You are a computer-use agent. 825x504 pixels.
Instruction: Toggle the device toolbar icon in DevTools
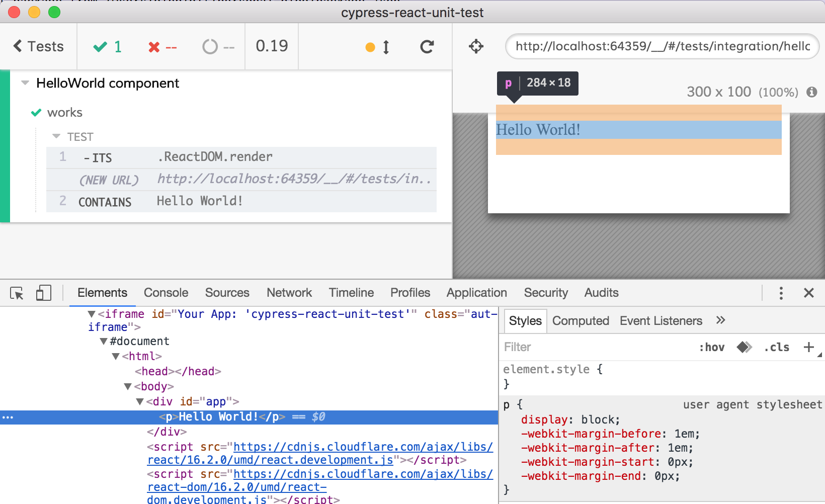tap(43, 293)
